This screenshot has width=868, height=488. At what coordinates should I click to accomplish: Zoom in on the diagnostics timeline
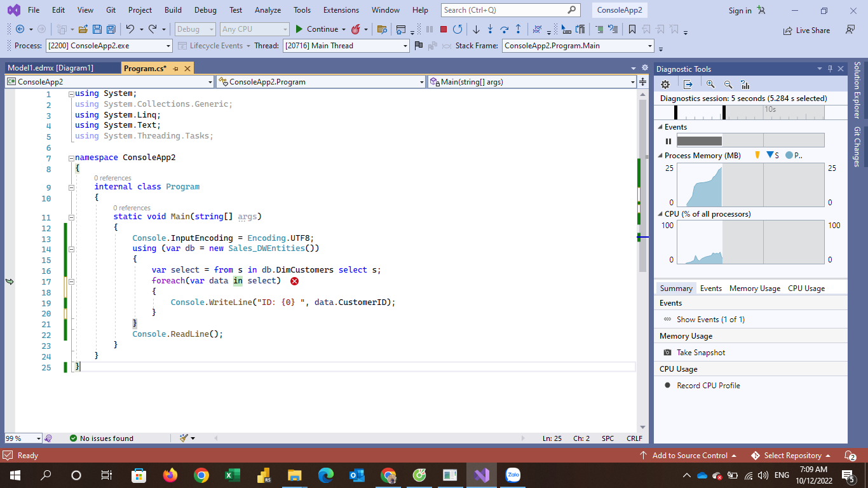[x=710, y=85]
